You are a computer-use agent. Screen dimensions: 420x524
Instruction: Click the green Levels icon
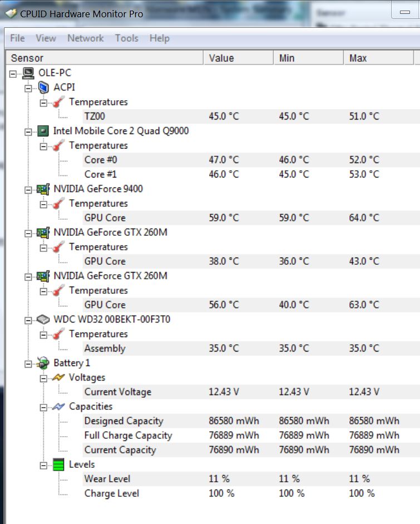[58, 465]
